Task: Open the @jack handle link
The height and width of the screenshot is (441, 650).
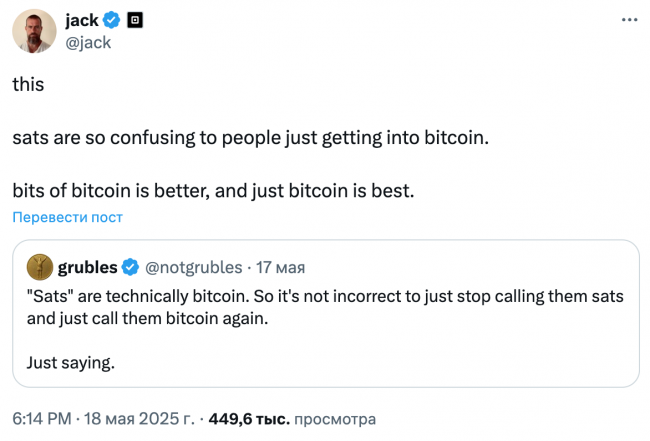Action: point(88,42)
